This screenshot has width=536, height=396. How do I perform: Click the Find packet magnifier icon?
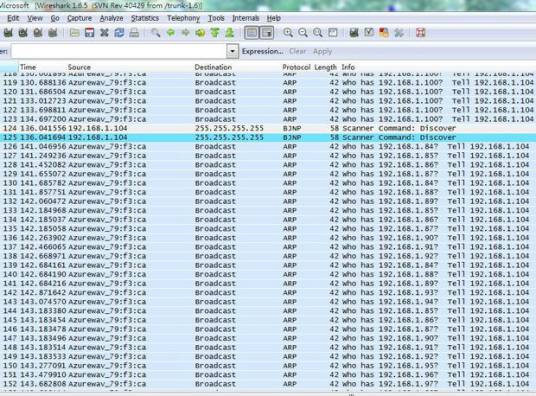pyautogui.click(x=156, y=33)
